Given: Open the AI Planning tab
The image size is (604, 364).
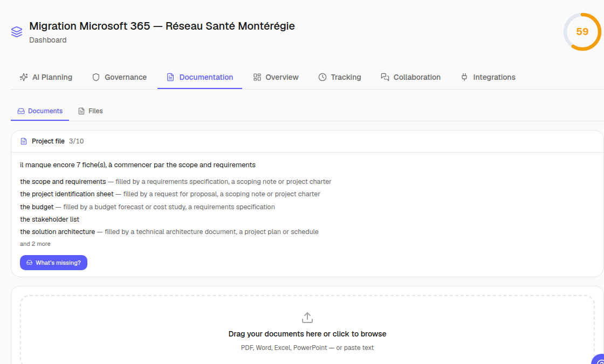Looking at the screenshot, I should (x=46, y=77).
